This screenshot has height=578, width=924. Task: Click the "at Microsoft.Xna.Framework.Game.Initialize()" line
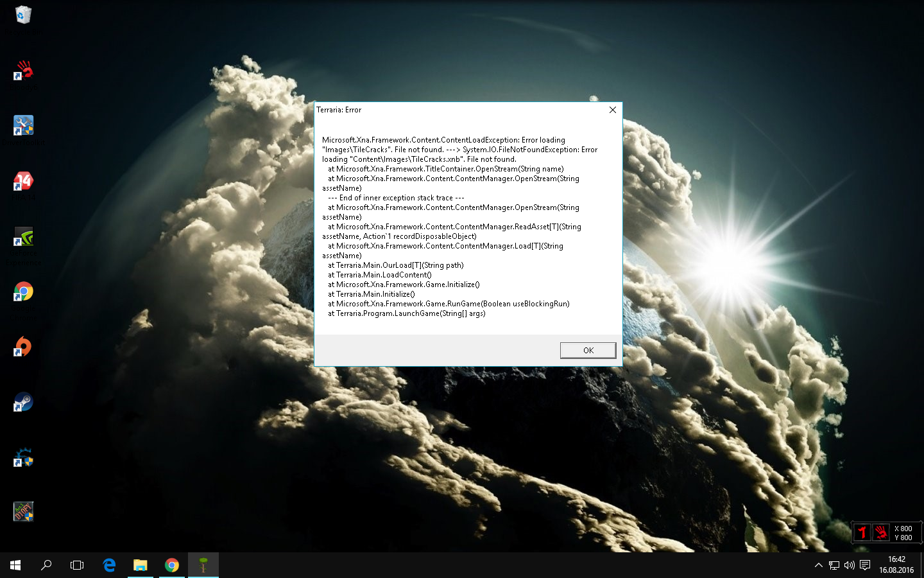pyautogui.click(x=404, y=285)
